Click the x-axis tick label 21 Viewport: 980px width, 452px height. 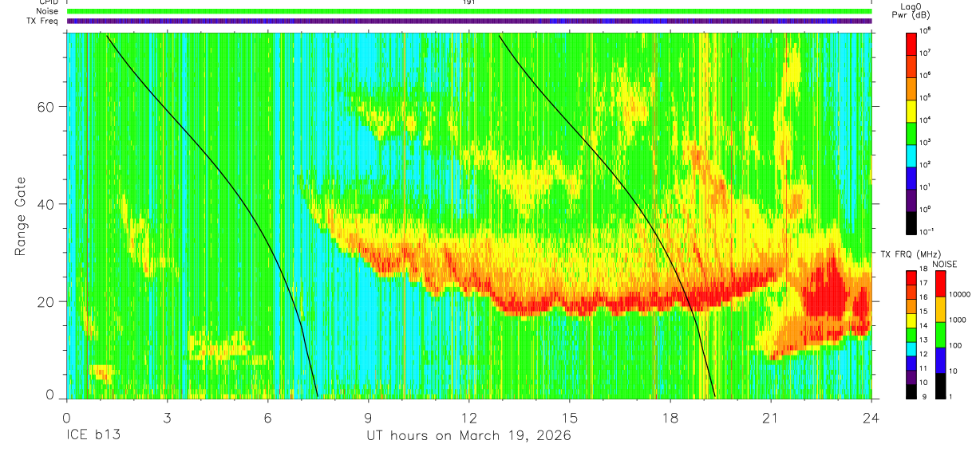[x=770, y=418]
